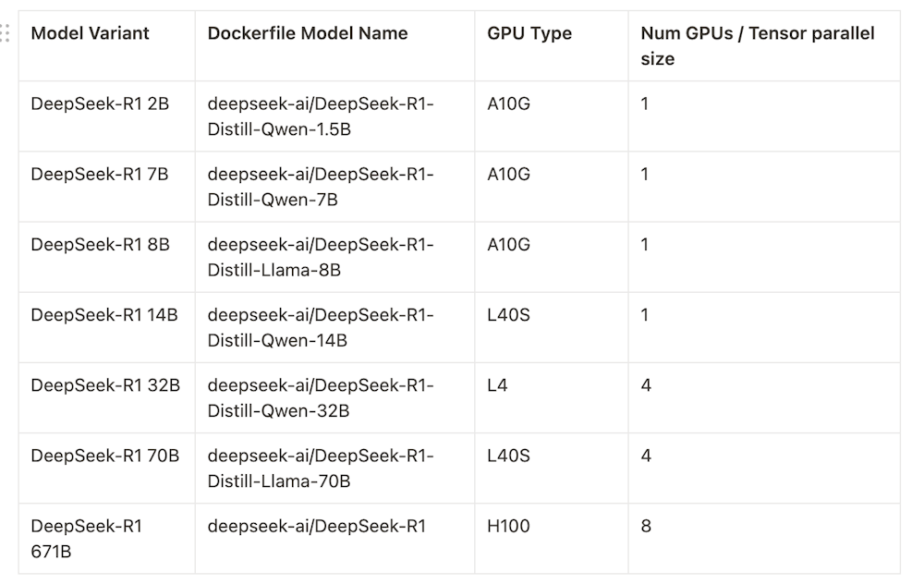Select the Distill-Qwen-32B model name cell

click(334, 397)
